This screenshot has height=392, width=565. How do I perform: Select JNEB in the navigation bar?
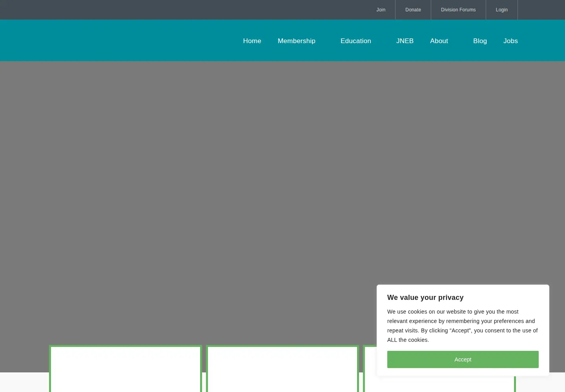tap(405, 41)
